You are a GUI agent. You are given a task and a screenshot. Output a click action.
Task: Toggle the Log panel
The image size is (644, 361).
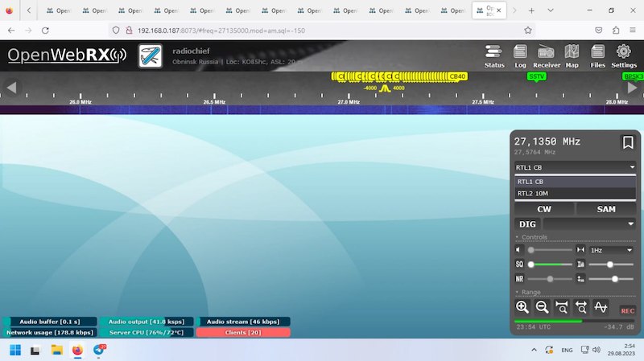[x=520, y=55]
